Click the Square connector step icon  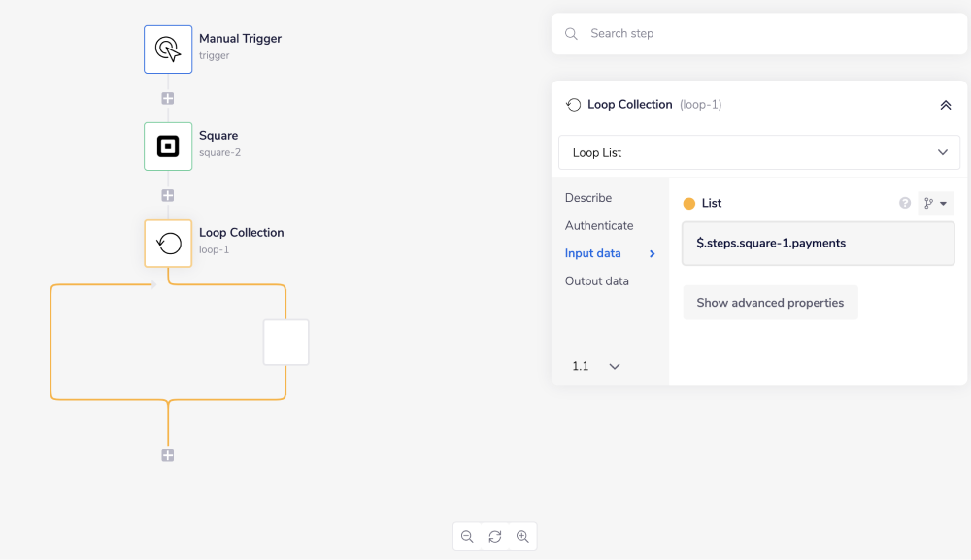pyautogui.click(x=168, y=147)
